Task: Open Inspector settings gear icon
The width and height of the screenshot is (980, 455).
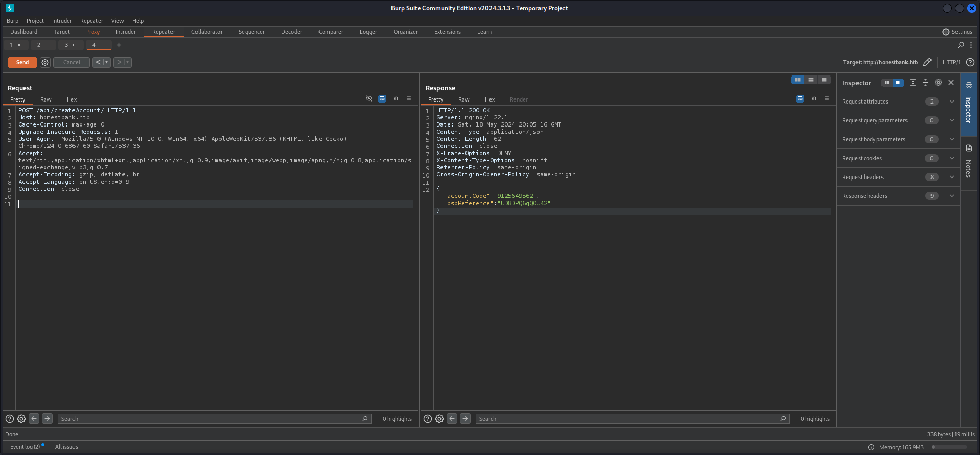Action: pos(938,83)
